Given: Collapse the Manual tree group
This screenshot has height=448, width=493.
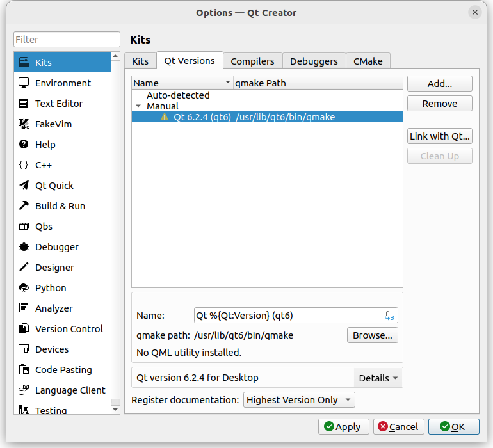Looking at the screenshot, I should [x=138, y=106].
